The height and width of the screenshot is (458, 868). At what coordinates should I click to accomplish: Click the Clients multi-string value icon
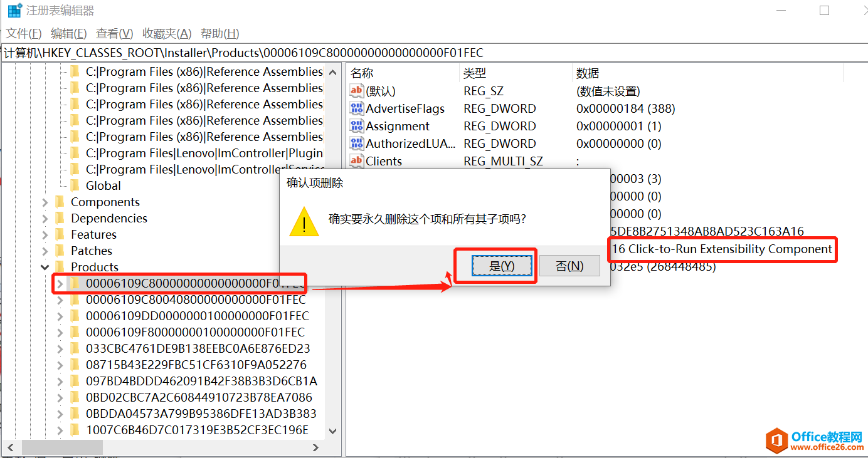tap(357, 161)
